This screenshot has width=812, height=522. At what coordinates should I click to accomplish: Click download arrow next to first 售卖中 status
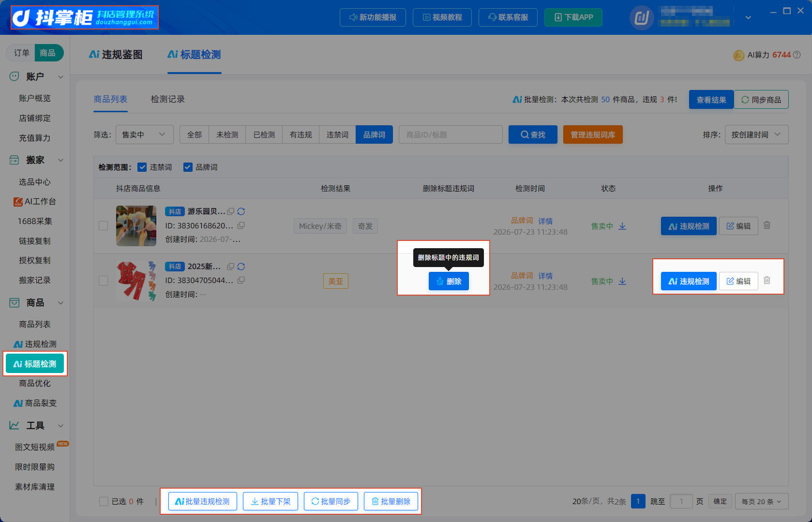[x=622, y=226]
